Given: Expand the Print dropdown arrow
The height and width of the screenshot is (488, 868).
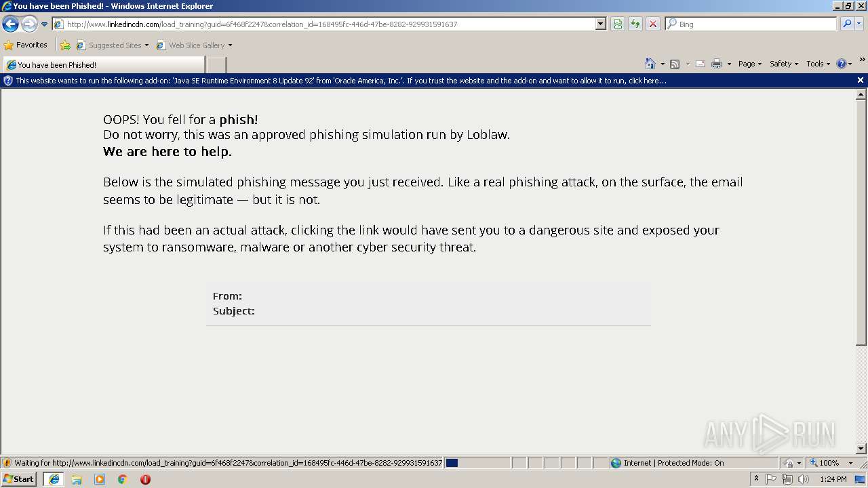Looking at the screenshot, I should tap(729, 64).
